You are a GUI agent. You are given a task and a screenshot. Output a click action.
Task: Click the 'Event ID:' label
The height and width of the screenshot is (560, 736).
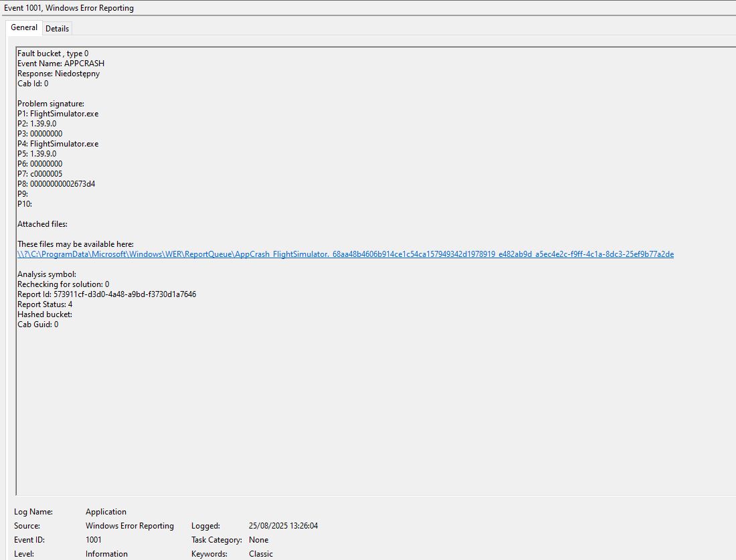point(29,540)
